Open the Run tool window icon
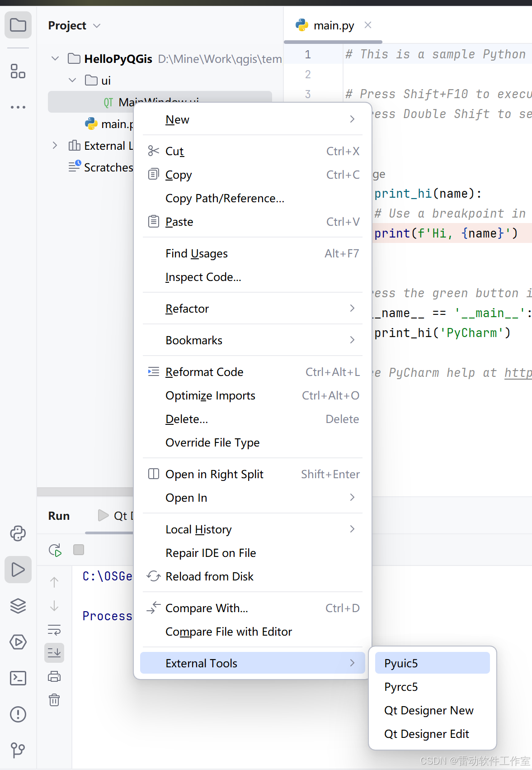532x770 pixels. (x=18, y=570)
